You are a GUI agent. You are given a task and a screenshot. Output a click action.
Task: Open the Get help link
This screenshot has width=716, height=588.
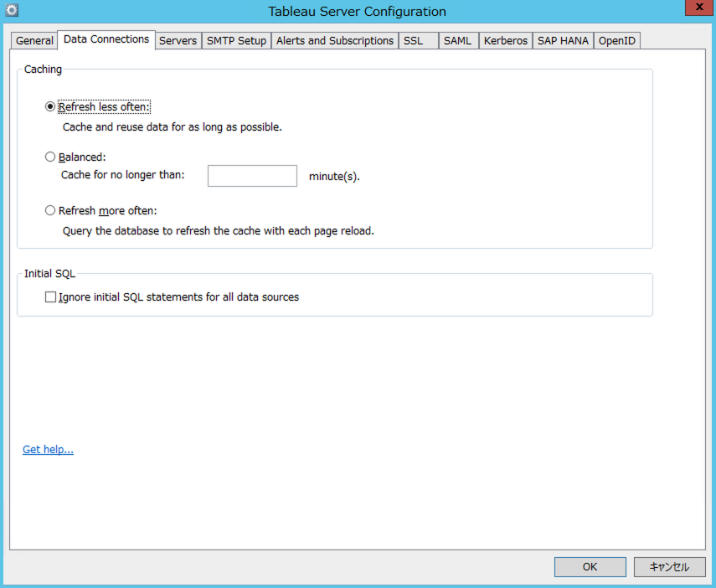48,450
